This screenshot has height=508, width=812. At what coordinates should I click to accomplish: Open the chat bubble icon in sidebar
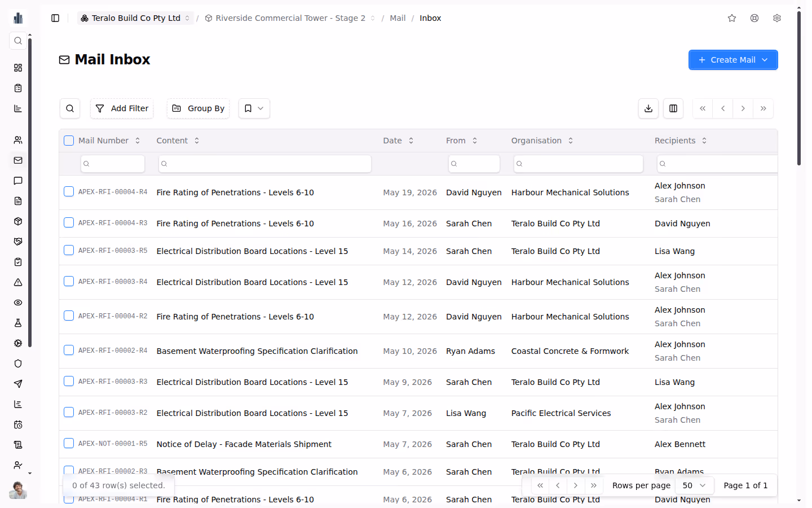point(18,181)
